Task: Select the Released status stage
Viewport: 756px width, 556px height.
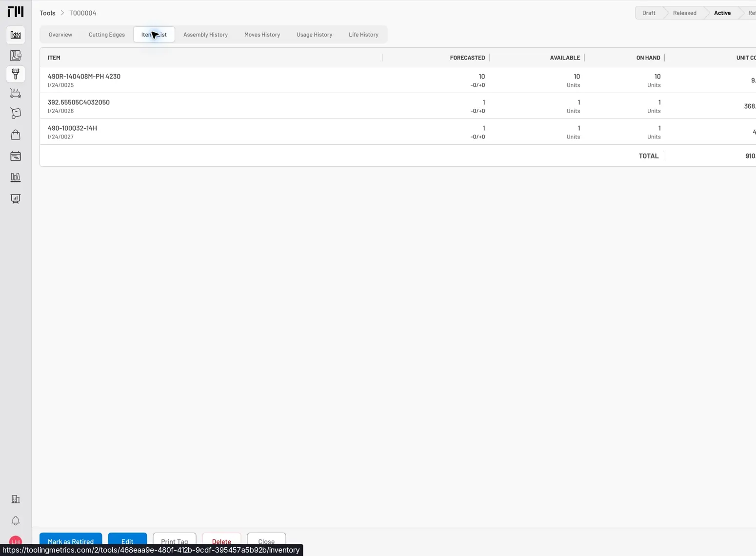Action: (684, 13)
